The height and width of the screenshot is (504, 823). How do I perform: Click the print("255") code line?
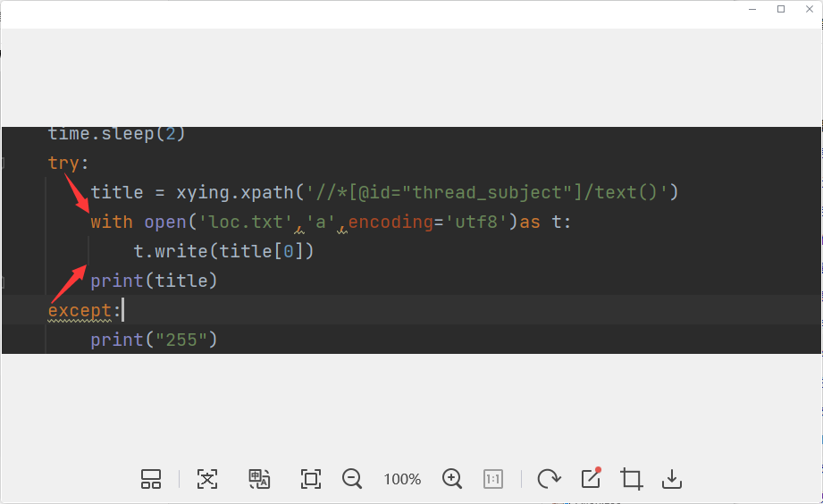(154, 340)
